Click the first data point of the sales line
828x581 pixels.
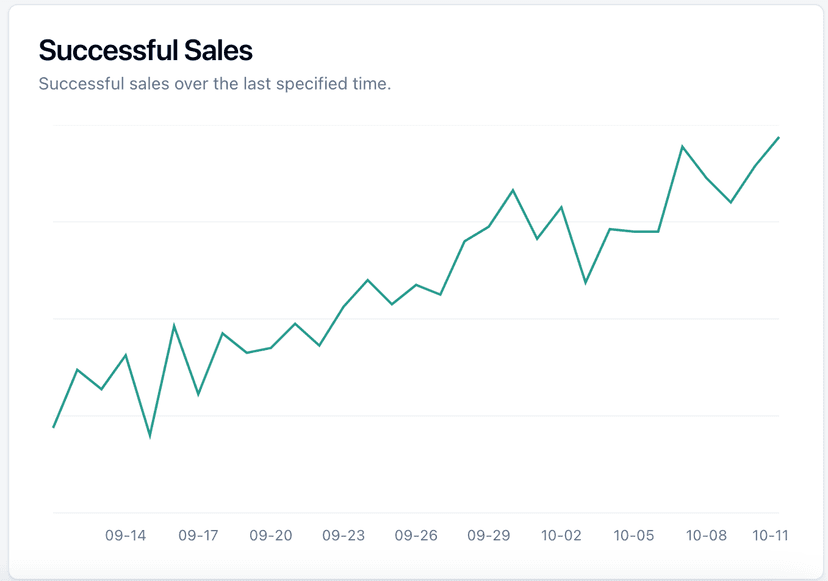tap(54, 427)
